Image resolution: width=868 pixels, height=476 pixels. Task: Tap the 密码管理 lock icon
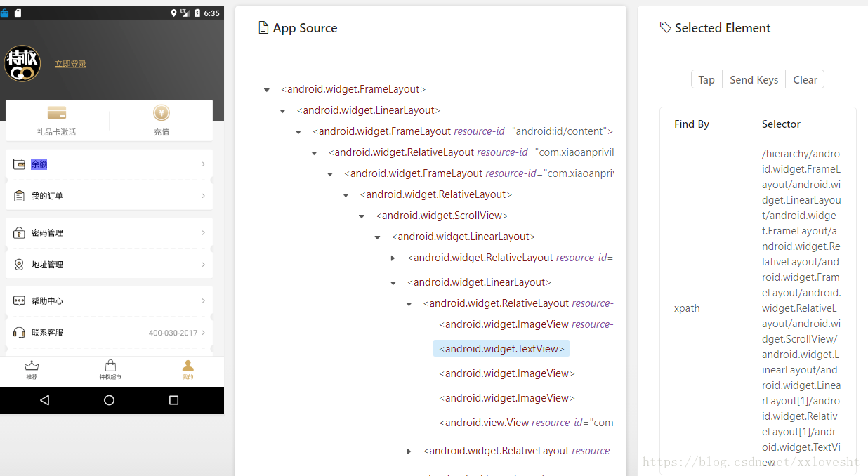click(x=19, y=232)
